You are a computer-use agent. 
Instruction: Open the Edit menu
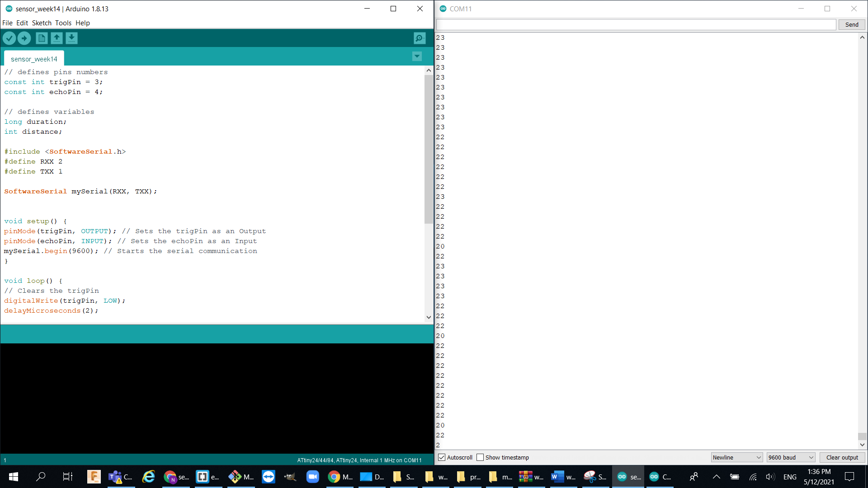[22, 23]
